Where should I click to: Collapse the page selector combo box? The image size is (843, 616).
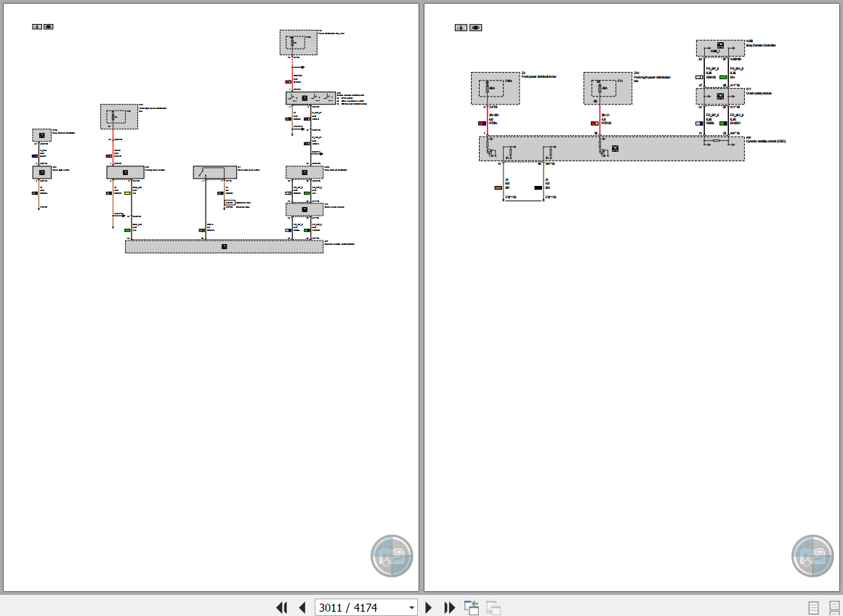point(411,607)
